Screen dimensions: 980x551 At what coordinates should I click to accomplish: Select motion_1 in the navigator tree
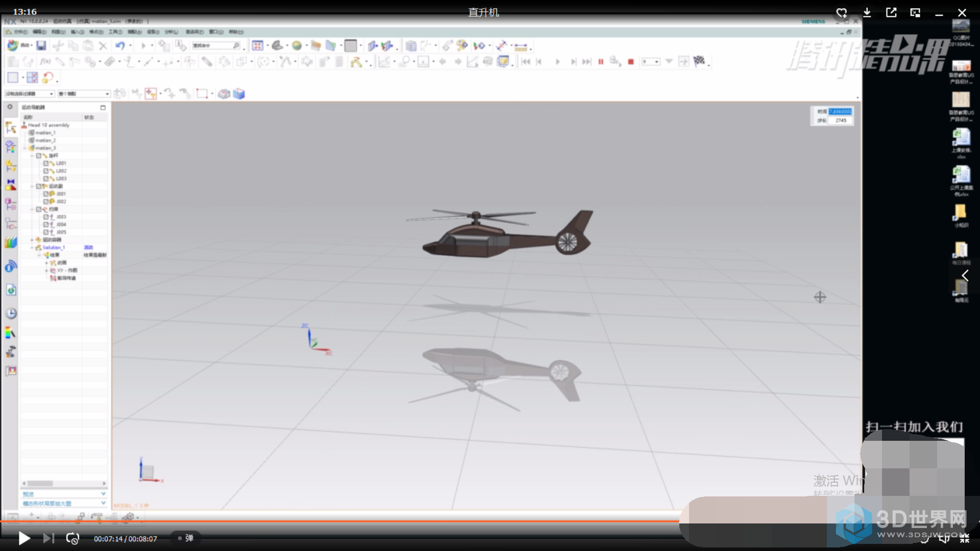pyautogui.click(x=45, y=133)
